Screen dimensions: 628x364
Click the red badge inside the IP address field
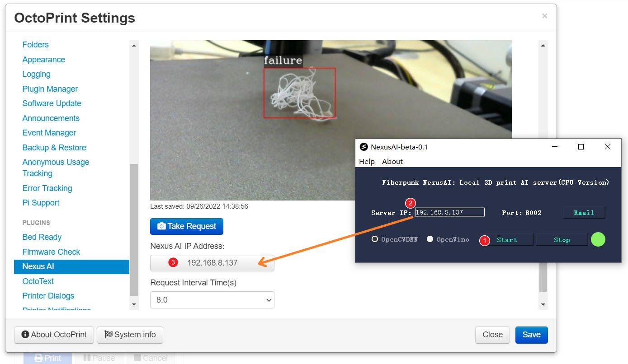pos(172,262)
